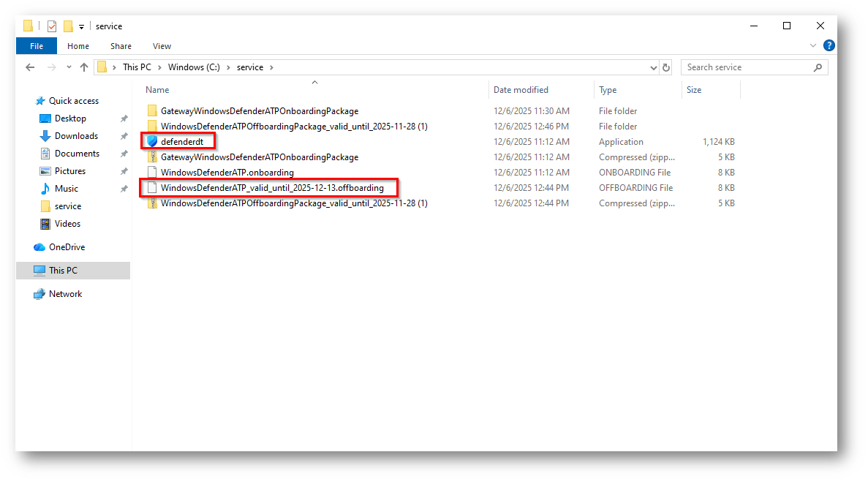Click the OFFBOARDING File type cell
868x482 pixels.
pos(635,188)
